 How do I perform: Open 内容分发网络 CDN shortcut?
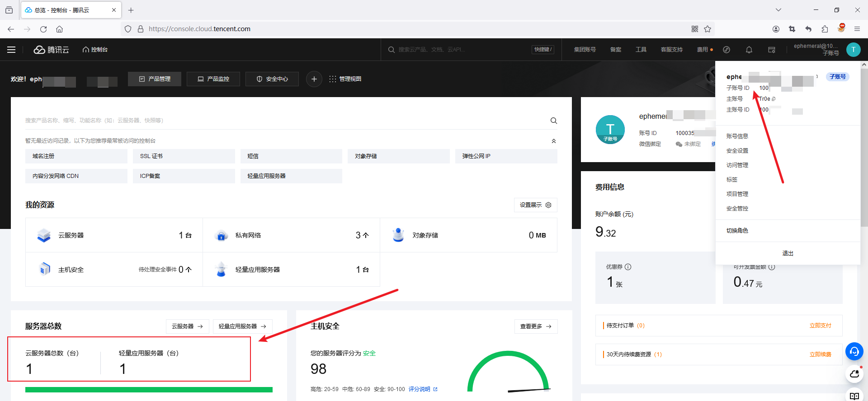pyautogui.click(x=76, y=176)
